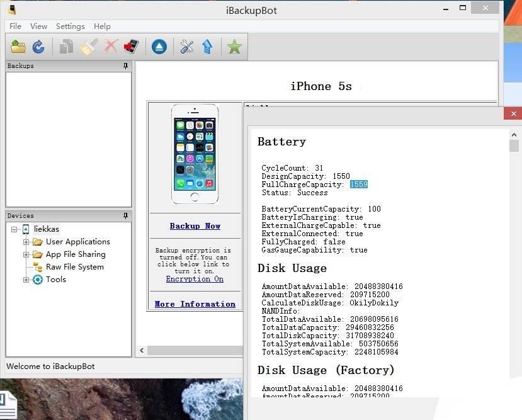Open the More Information link

coord(195,304)
